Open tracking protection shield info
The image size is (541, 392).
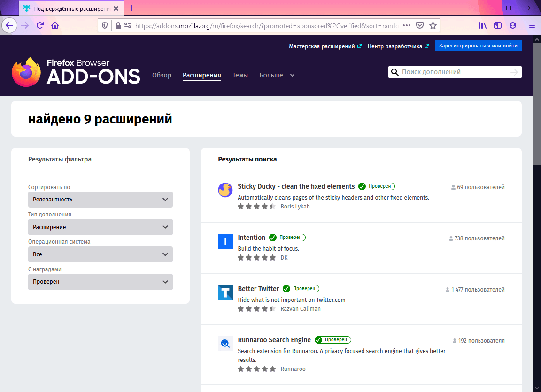tap(105, 25)
